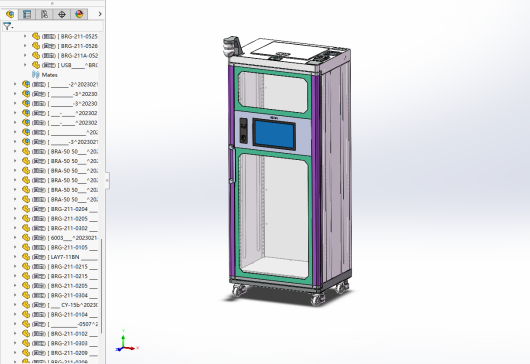Switch to the PropertyManager tab
The width and height of the screenshot is (530, 364).
27,14
